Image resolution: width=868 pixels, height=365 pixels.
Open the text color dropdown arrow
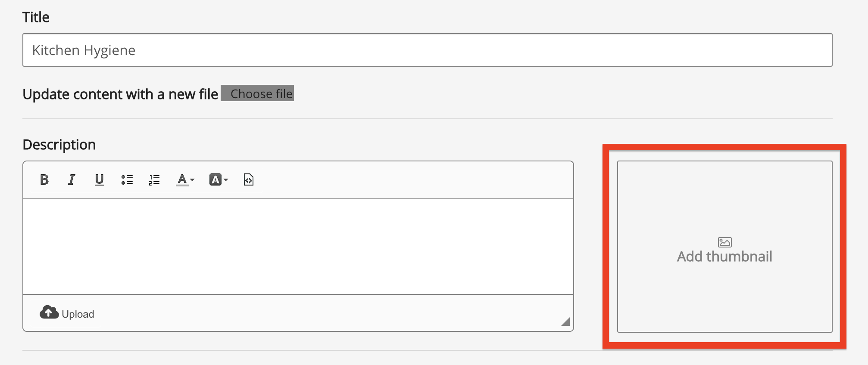[192, 180]
